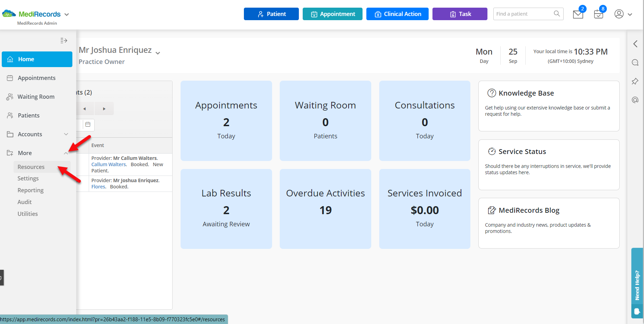The width and height of the screenshot is (644, 324).
Task: Open the mail inbox envelope icon
Action: (x=578, y=14)
